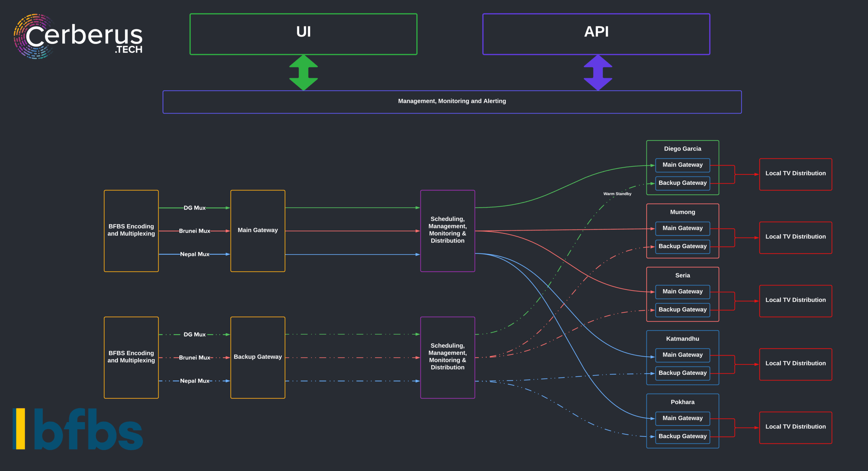Click the Management, Monitoring and Alerting bar
This screenshot has width=868, height=471.
[452, 102]
